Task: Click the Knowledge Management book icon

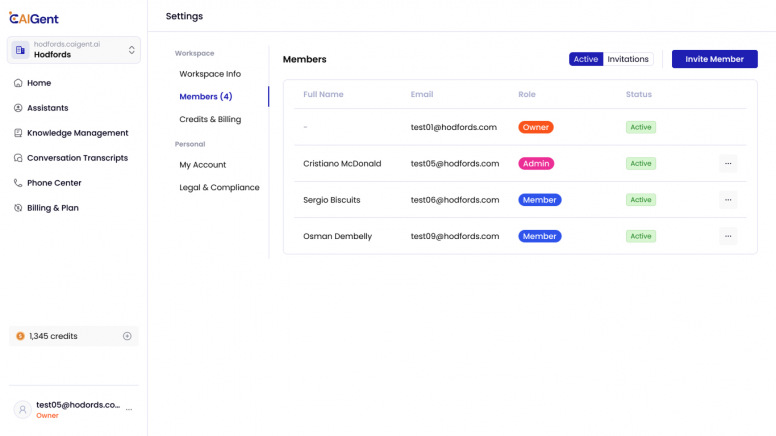Action: pyautogui.click(x=18, y=133)
